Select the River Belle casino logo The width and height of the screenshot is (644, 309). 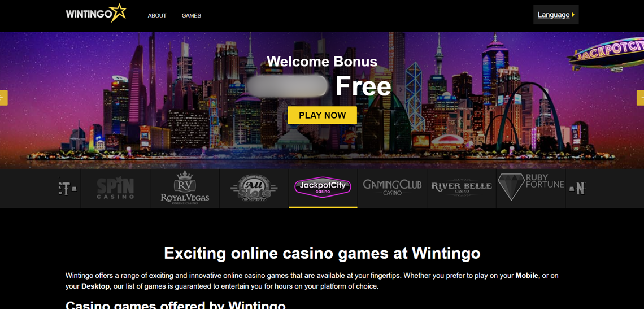pyautogui.click(x=462, y=188)
